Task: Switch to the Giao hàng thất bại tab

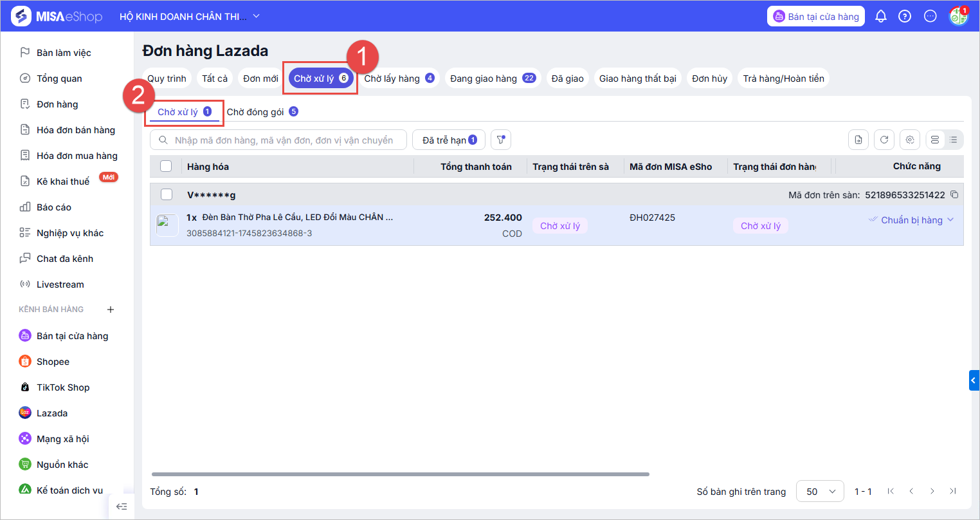Action: 638,79
